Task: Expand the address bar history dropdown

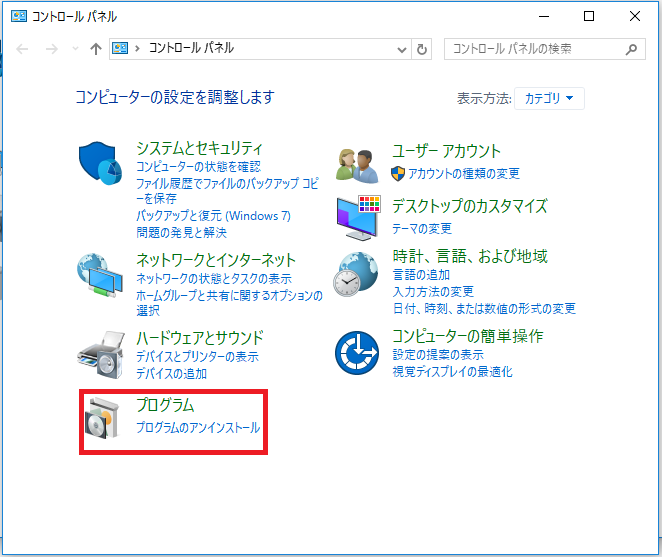Action: [402, 50]
